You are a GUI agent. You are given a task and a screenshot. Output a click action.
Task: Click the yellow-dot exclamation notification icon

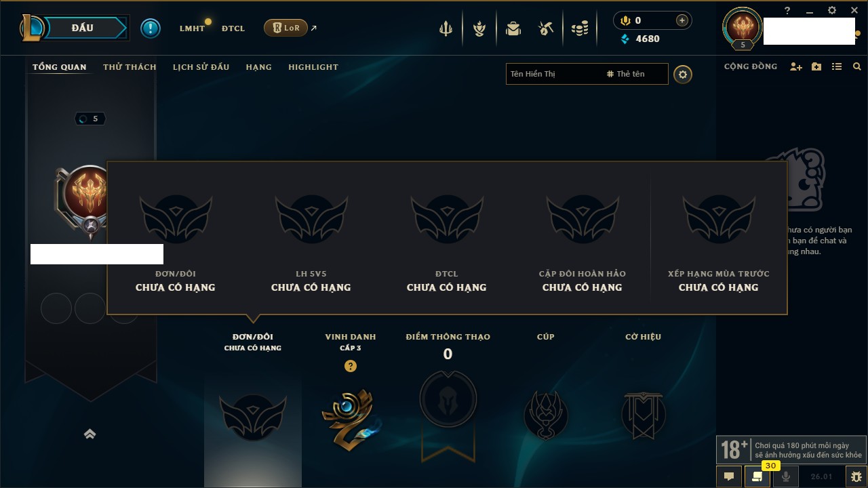click(151, 28)
